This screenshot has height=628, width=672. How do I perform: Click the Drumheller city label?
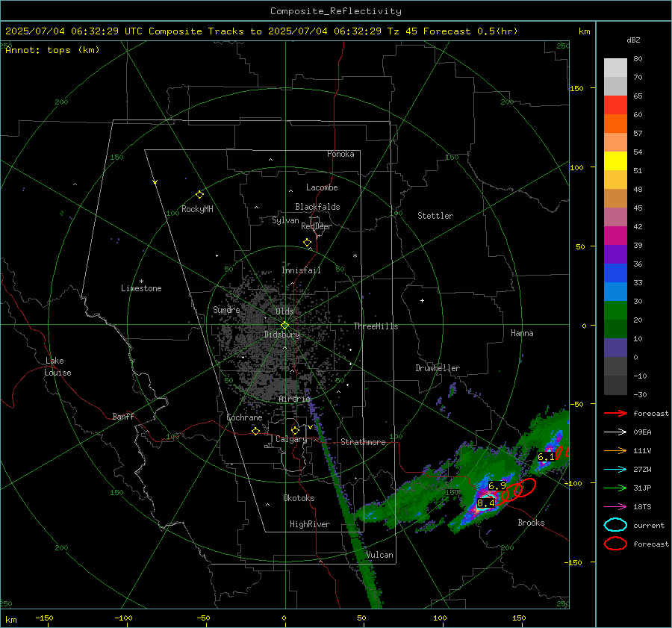438,368
